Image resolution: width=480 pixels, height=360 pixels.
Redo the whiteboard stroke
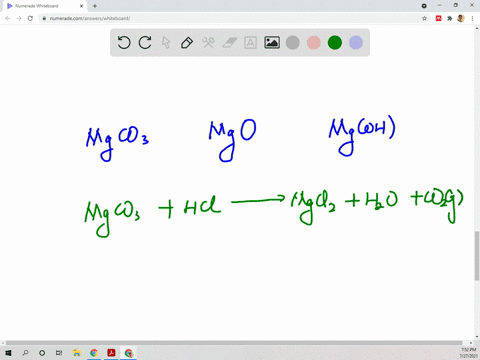point(145,43)
